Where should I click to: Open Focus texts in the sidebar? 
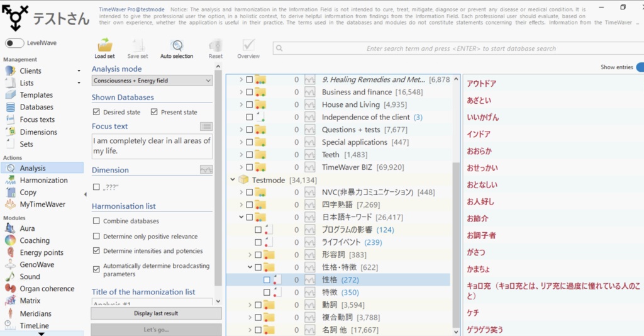coord(37,120)
